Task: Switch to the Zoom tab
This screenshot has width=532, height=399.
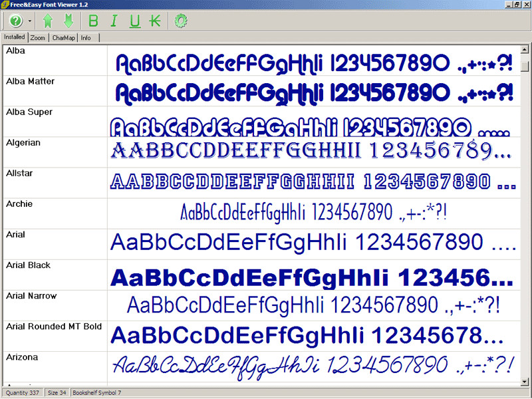Action: (x=38, y=38)
